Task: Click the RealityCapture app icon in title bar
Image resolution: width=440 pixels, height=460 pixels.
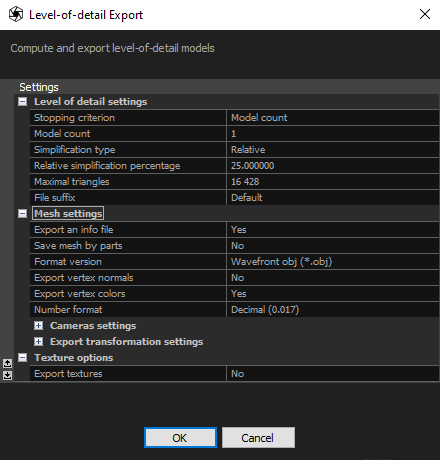Action: (x=16, y=15)
